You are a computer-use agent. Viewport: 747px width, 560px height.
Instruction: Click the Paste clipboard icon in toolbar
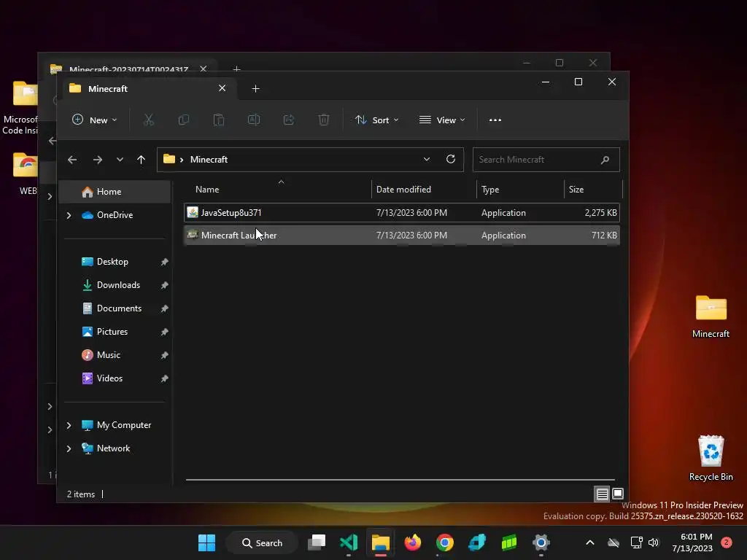pos(219,120)
